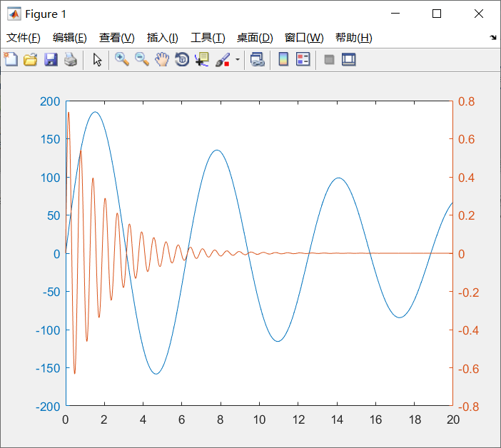Open the 查看(V) menu
501x448 pixels.
116,38
